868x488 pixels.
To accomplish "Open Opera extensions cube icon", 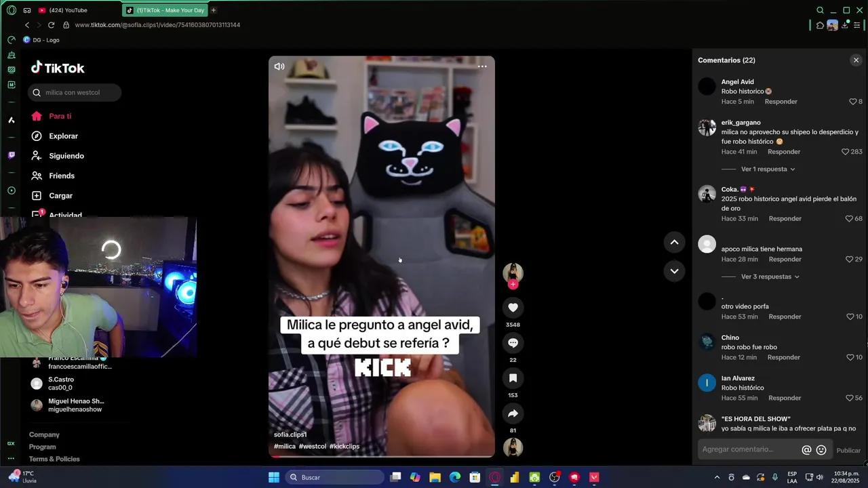I will coord(820,25).
